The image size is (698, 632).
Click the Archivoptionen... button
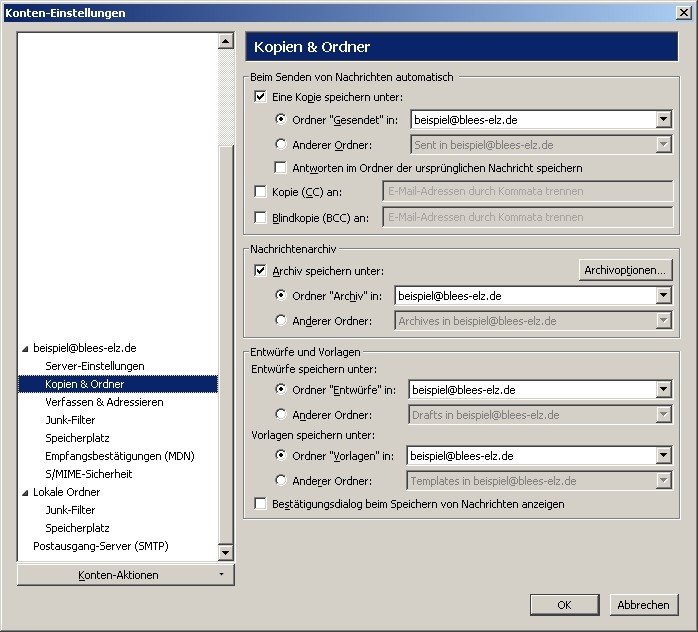point(625,270)
